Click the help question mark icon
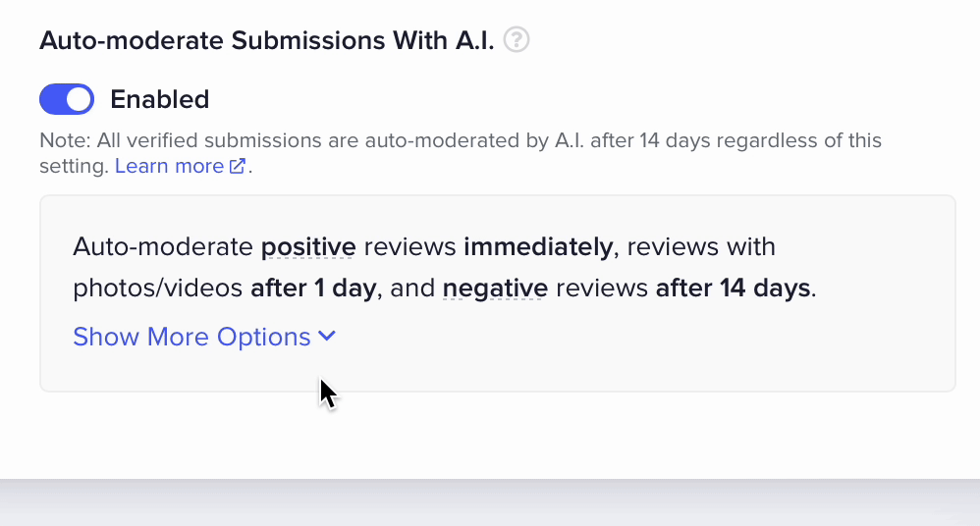The width and height of the screenshot is (980, 526). [x=517, y=40]
